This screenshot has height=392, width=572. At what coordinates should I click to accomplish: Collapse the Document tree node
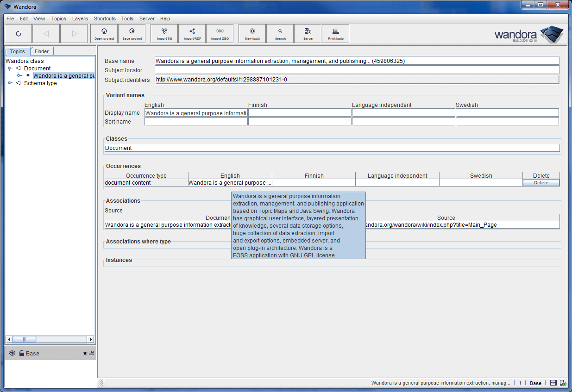9,68
